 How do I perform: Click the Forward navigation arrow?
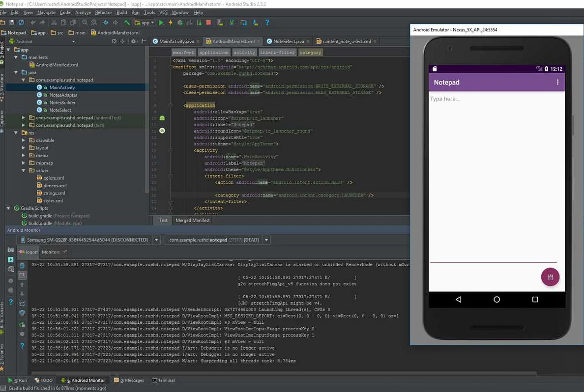pos(116,23)
